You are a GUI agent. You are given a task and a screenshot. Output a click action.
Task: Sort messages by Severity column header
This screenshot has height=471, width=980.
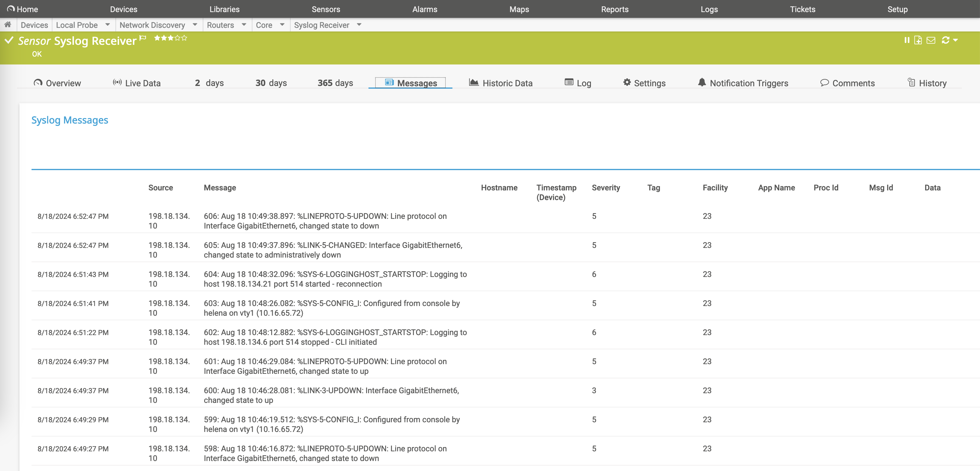click(x=606, y=187)
